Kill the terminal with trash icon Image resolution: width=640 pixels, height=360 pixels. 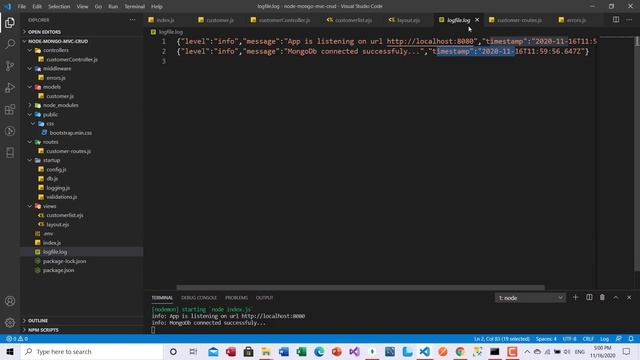click(x=602, y=298)
